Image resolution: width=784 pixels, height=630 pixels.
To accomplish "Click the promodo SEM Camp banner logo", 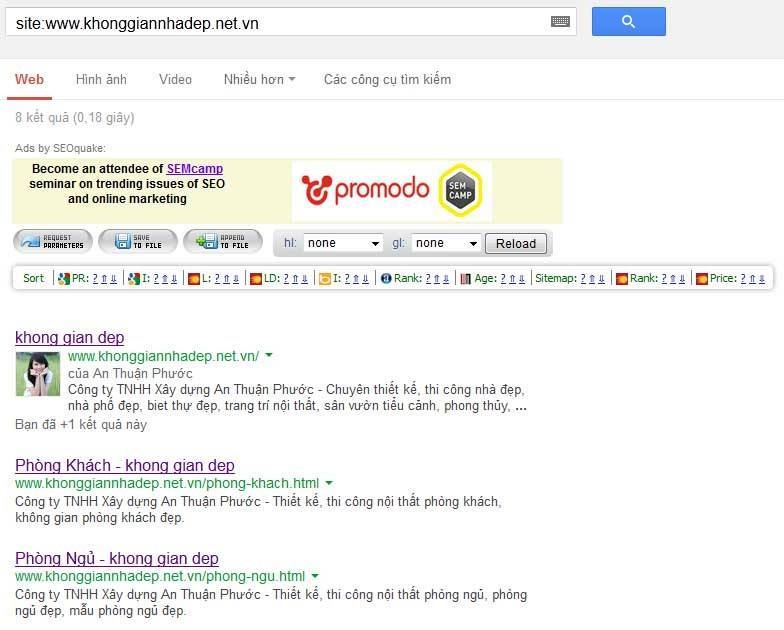I will pyautogui.click(x=392, y=191).
